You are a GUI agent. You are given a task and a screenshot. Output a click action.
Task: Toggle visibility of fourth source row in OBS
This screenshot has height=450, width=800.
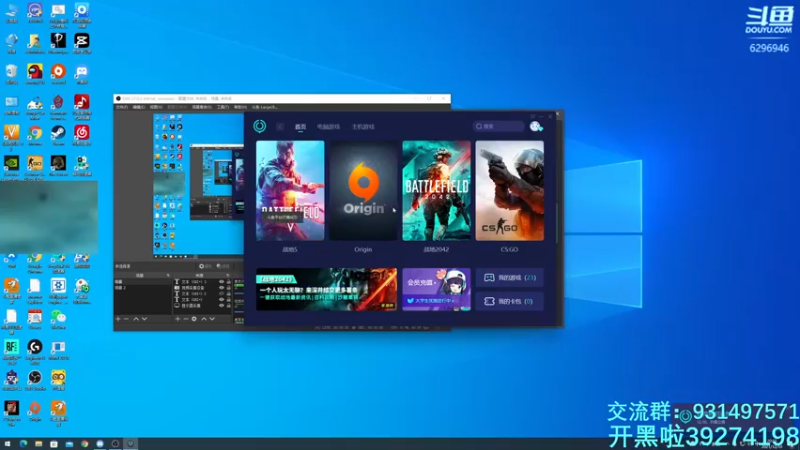221,300
